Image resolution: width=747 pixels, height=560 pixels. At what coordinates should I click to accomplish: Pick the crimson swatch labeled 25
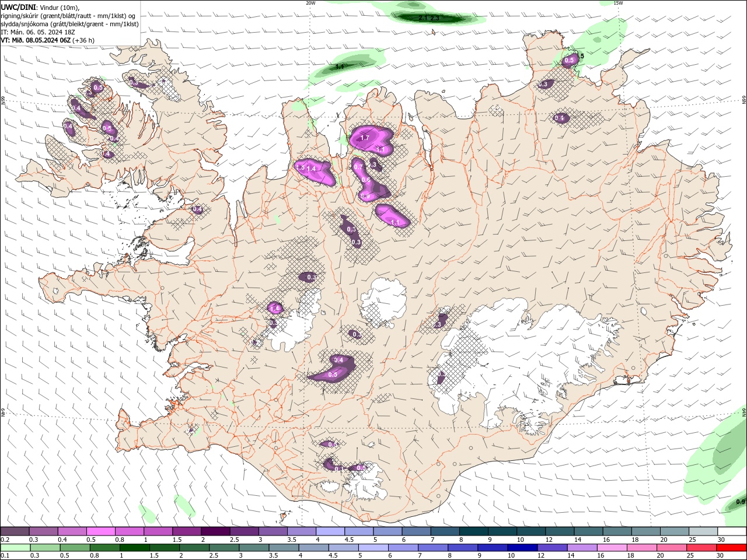(701, 548)
